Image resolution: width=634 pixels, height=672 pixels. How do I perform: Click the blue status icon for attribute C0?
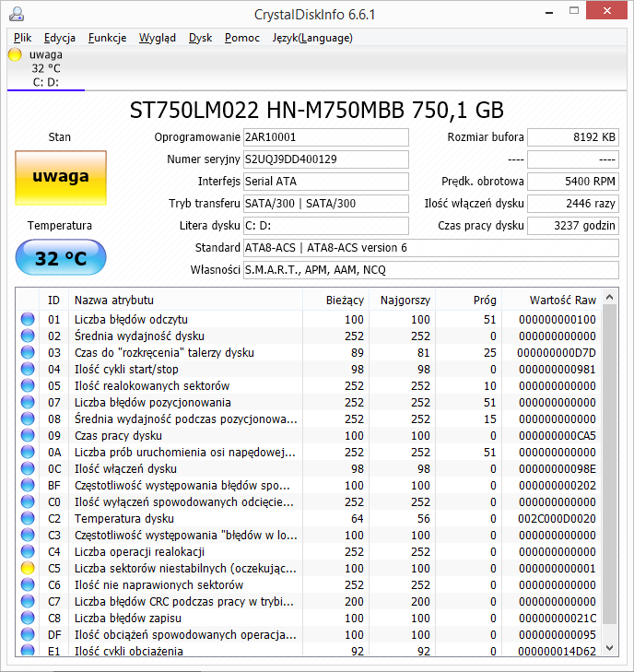click(x=28, y=501)
